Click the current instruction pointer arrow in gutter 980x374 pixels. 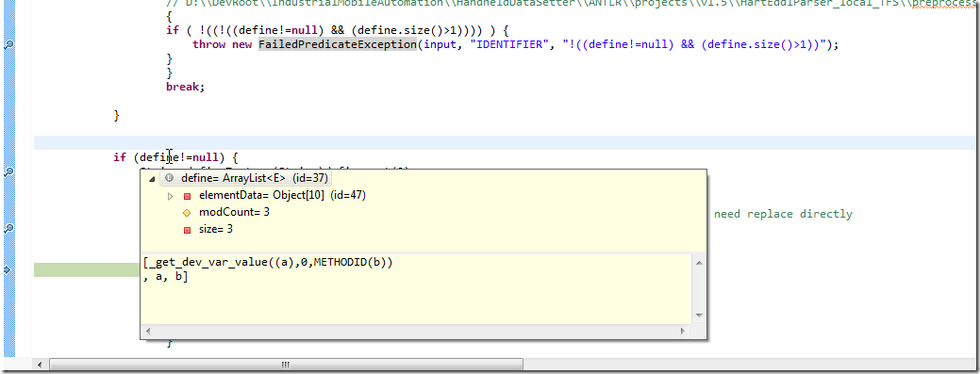point(8,269)
